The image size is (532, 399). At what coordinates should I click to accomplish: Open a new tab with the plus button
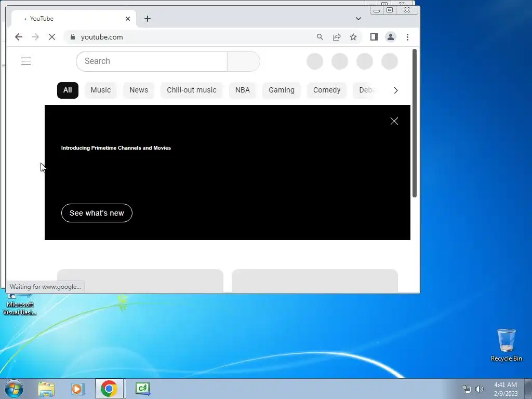147,19
